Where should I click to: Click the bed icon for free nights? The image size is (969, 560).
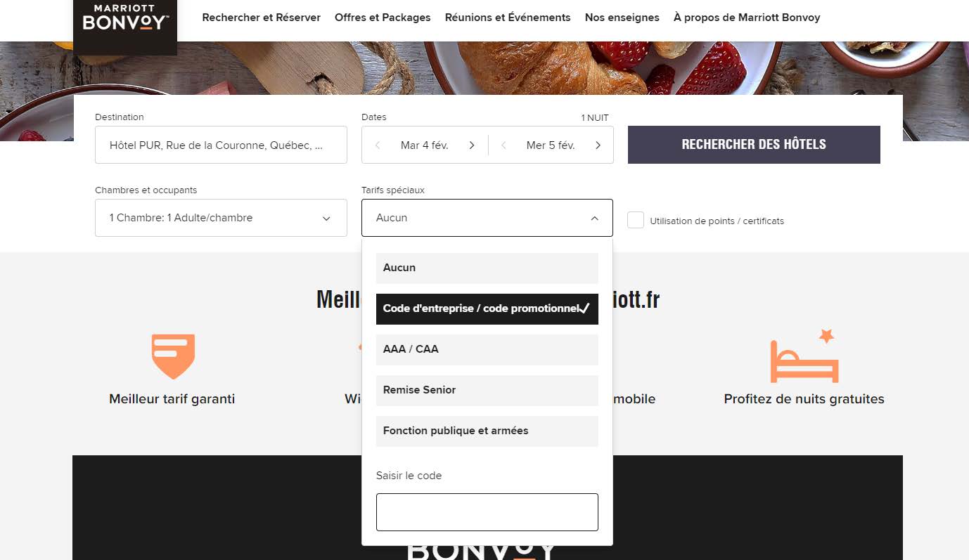coord(804,356)
